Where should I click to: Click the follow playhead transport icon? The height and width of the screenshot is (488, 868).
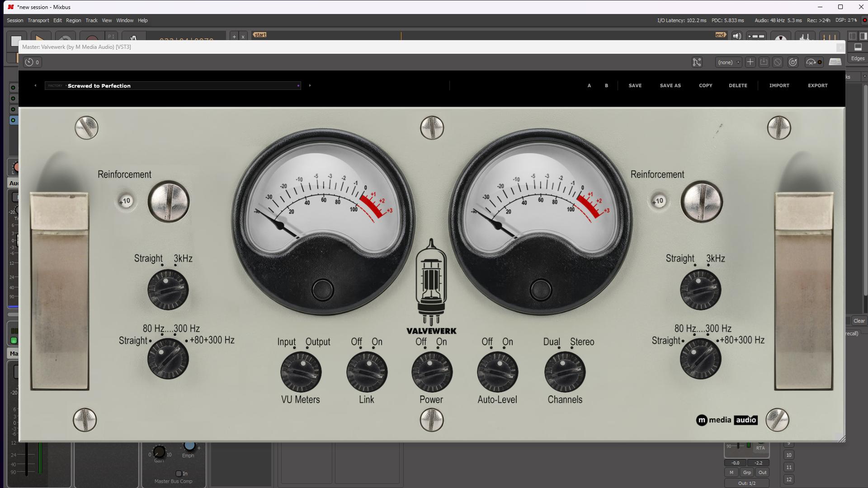click(x=756, y=36)
